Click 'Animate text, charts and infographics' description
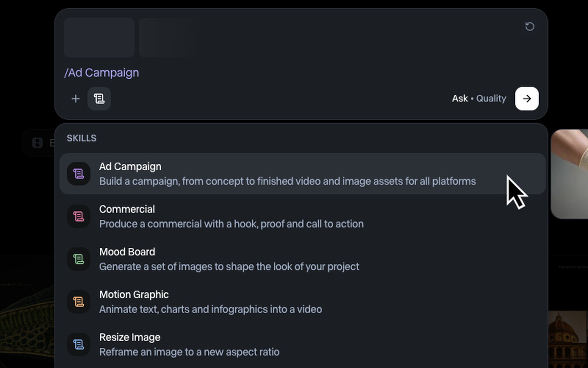588x368 pixels. (211, 309)
